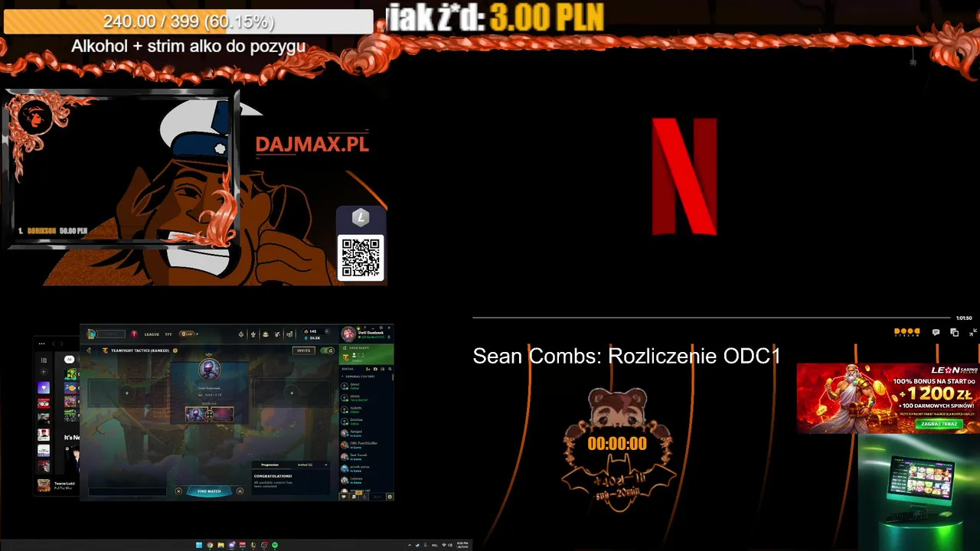
Task: Click the DAJMAX.PL link text
Action: (312, 144)
